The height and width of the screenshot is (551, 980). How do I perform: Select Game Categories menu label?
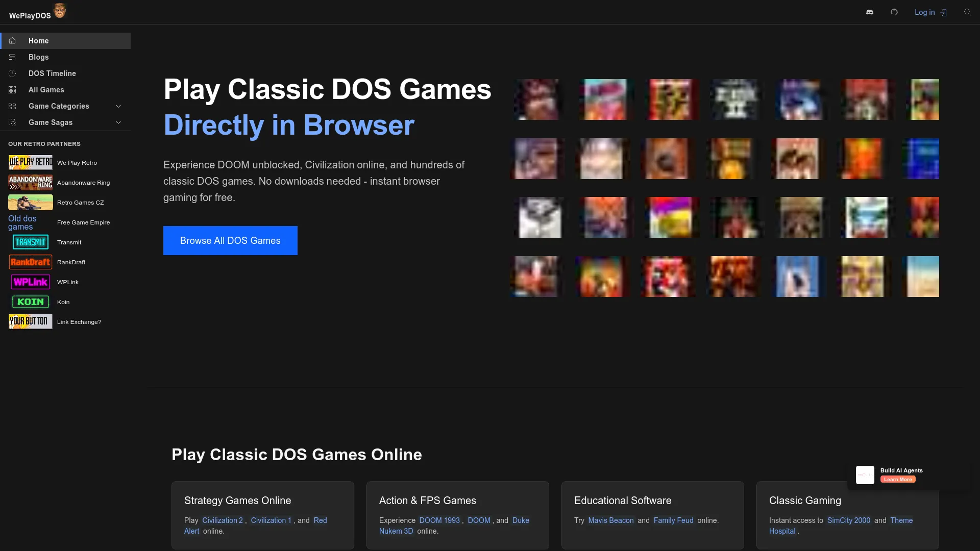(x=59, y=106)
